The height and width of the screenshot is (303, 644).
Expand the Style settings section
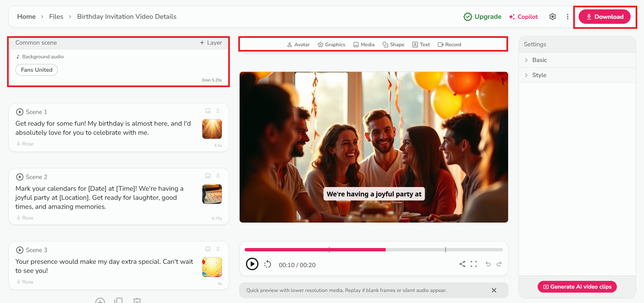pyautogui.click(x=577, y=75)
